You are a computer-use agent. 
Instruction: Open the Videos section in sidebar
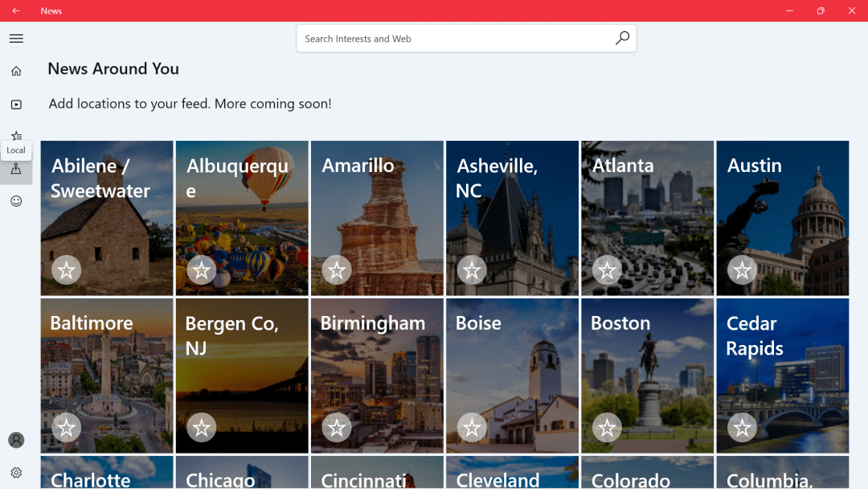[16, 105]
